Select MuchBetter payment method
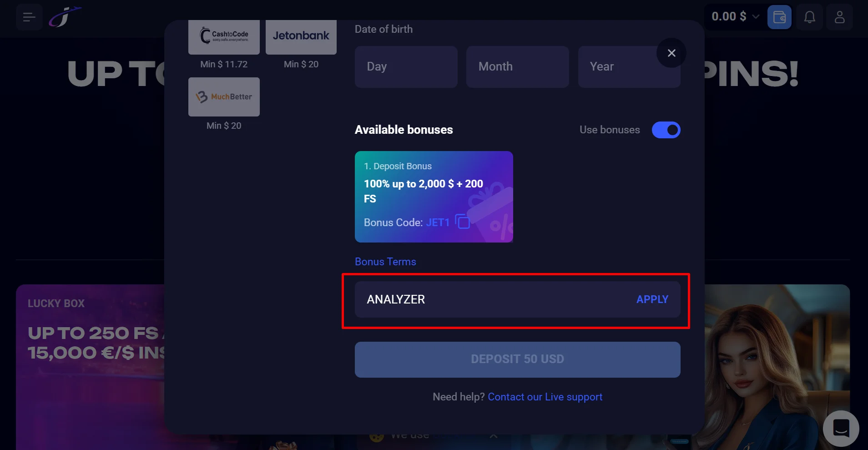Viewport: 868px width, 450px height. (224, 96)
